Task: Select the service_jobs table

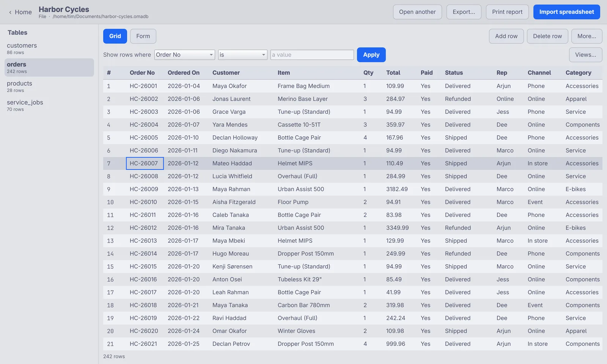Action: tap(49, 105)
